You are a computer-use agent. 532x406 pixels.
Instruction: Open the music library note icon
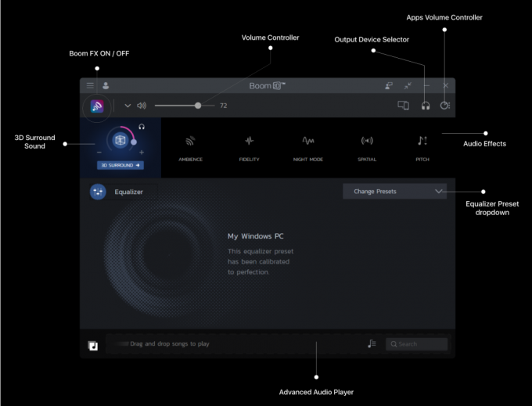[x=93, y=346]
